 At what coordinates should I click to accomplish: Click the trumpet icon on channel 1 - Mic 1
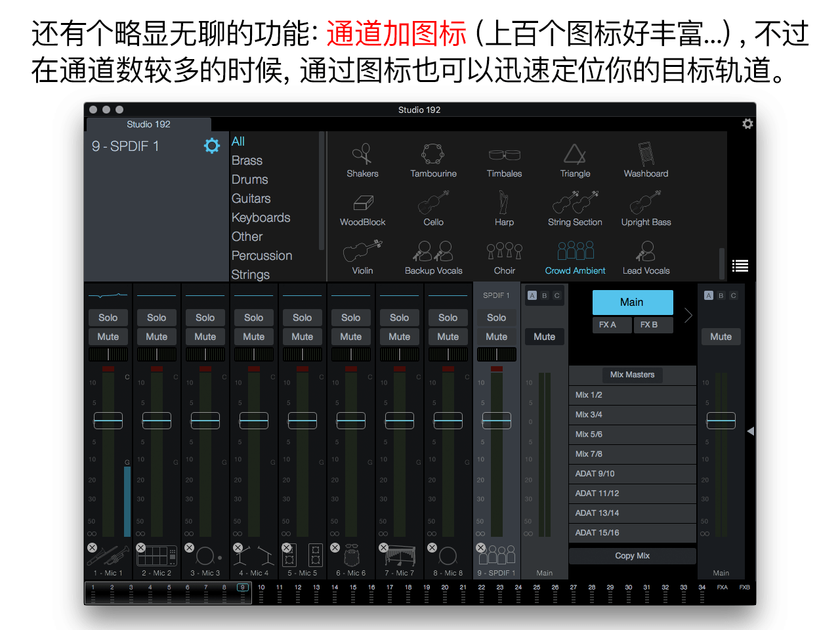click(108, 556)
